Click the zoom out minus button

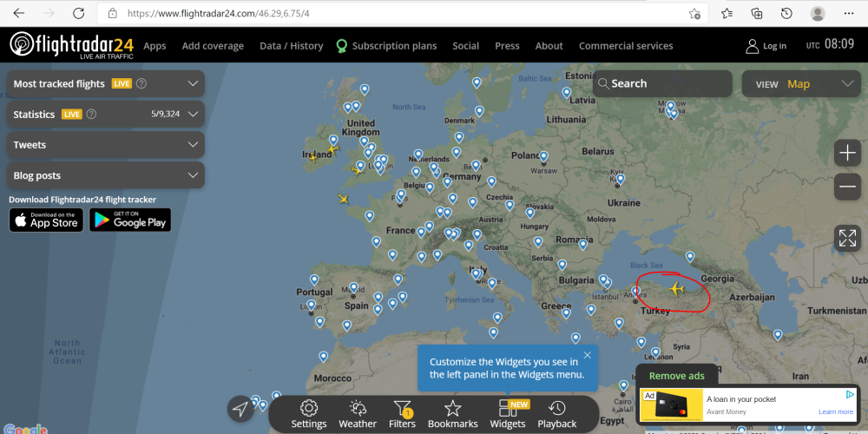click(847, 187)
